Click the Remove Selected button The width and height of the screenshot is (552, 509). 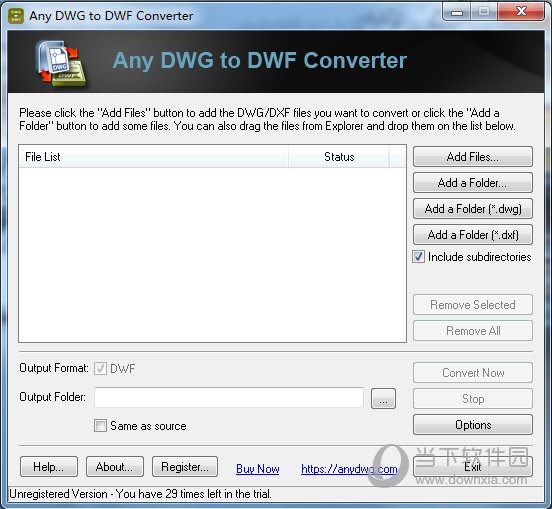472,305
